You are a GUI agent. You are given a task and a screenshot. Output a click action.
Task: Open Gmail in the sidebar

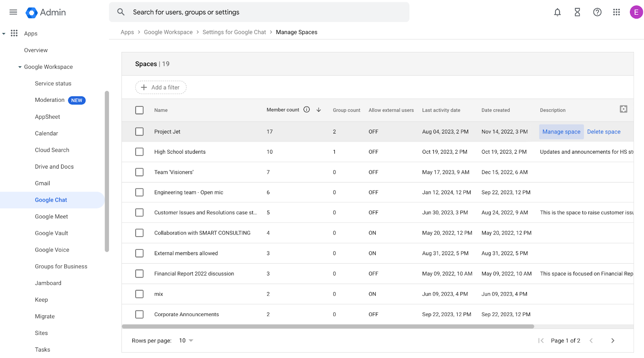(x=42, y=183)
